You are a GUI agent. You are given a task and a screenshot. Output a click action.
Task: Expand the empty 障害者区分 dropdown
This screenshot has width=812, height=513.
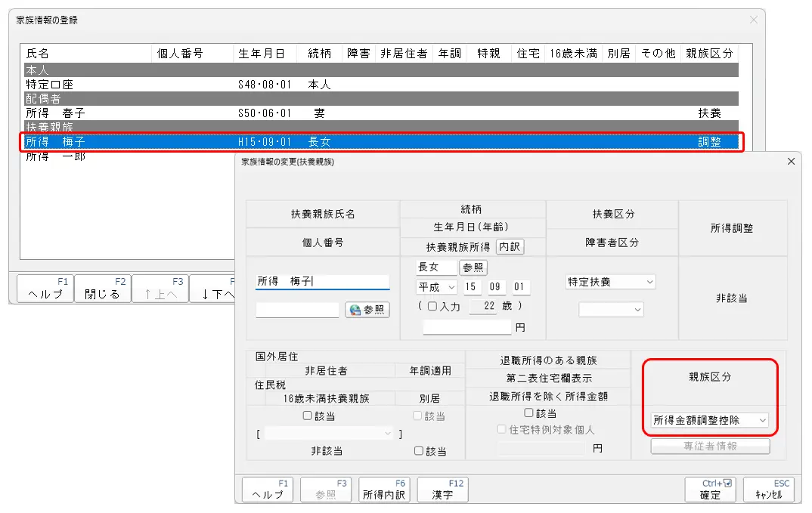tap(611, 310)
